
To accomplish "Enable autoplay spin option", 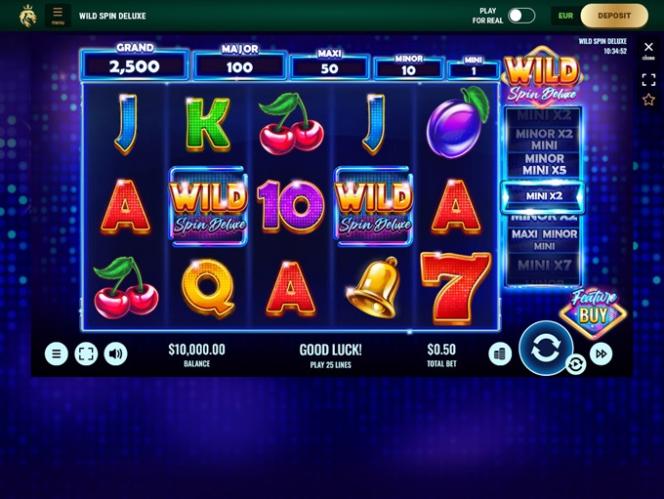I will (x=575, y=365).
